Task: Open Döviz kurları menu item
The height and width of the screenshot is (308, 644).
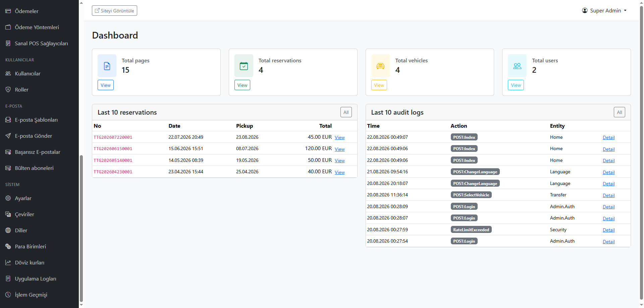Action: (x=39, y=262)
